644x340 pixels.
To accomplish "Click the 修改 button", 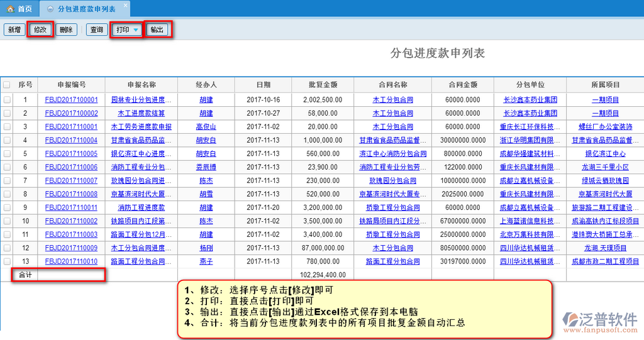I will click(x=40, y=30).
